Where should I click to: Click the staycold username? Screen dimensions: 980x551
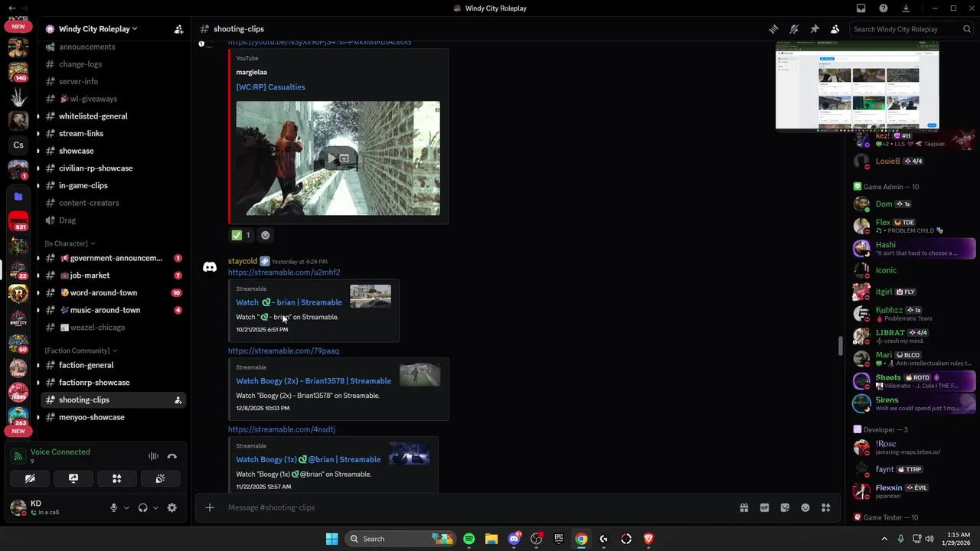pyautogui.click(x=243, y=261)
